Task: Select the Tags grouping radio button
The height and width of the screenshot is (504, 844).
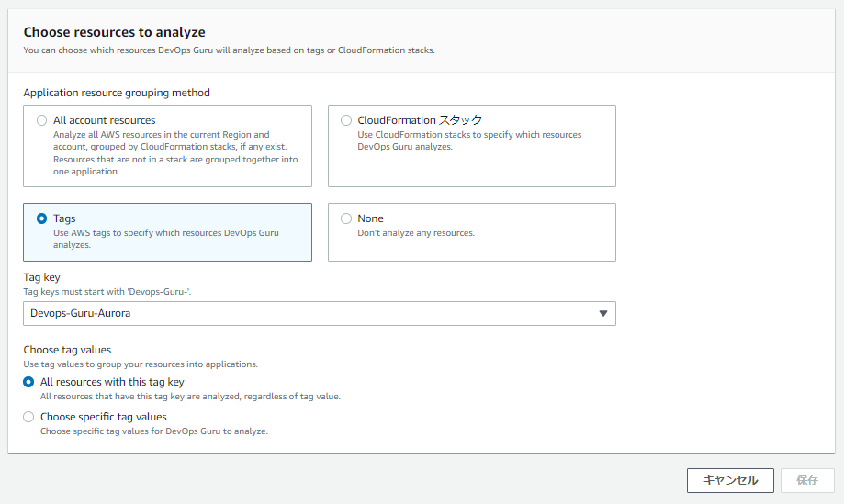Action: pos(41,218)
